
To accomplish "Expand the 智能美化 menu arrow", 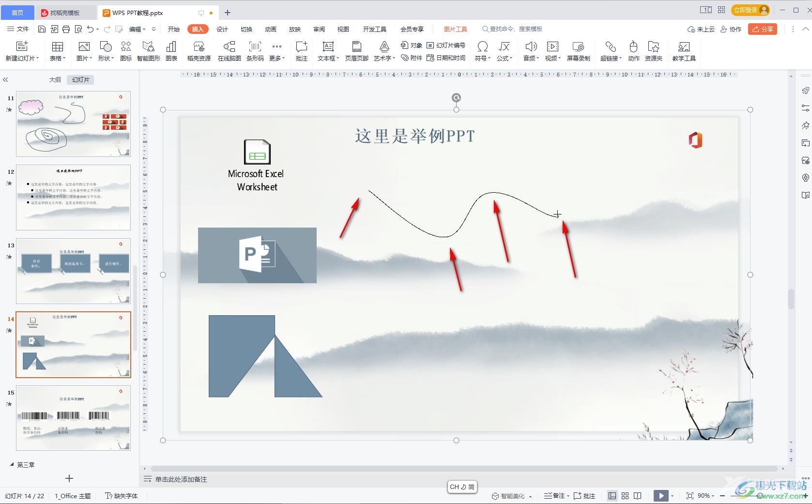I will click(x=531, y=496).
